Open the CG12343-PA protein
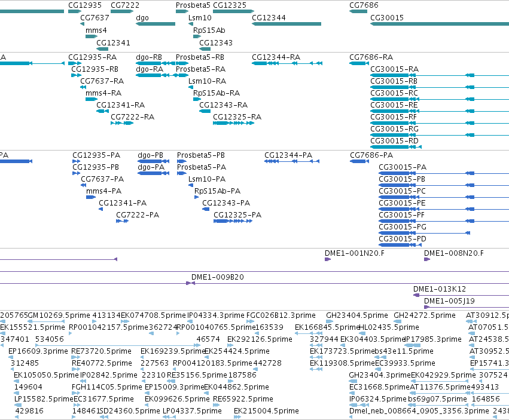The width and height of the screenshot is (509, 420). coord(206,209)
